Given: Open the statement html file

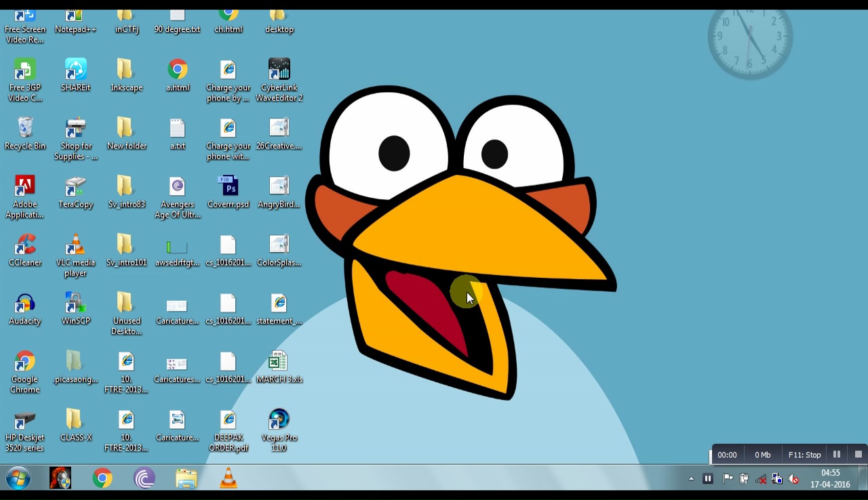Looking at the screenshot, I should point(279,308).
